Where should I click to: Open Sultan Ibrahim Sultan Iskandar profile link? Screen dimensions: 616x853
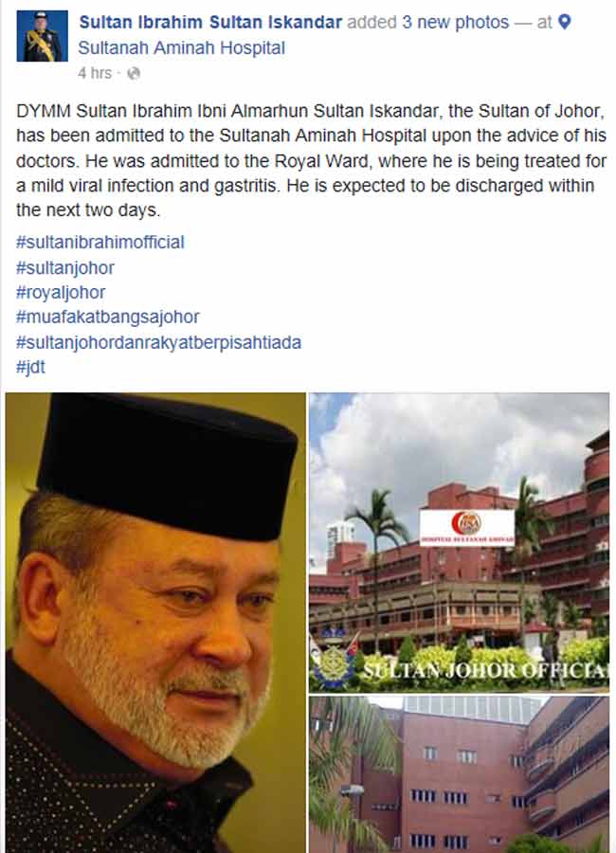pyautogui.click(x=210, y=23)
